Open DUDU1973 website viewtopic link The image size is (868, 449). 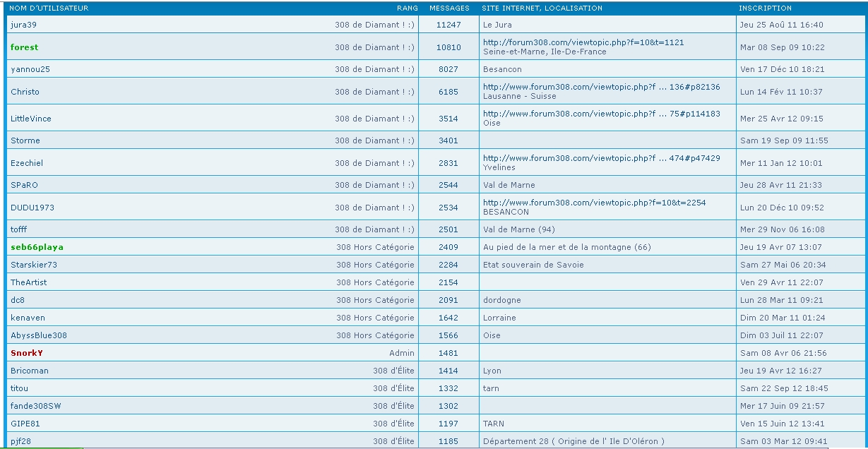[594, 203]
